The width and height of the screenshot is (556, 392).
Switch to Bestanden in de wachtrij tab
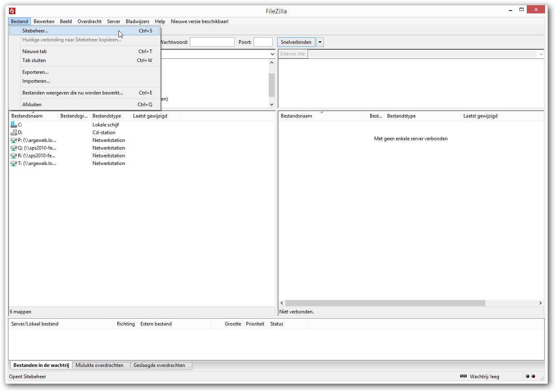[41, 365]
